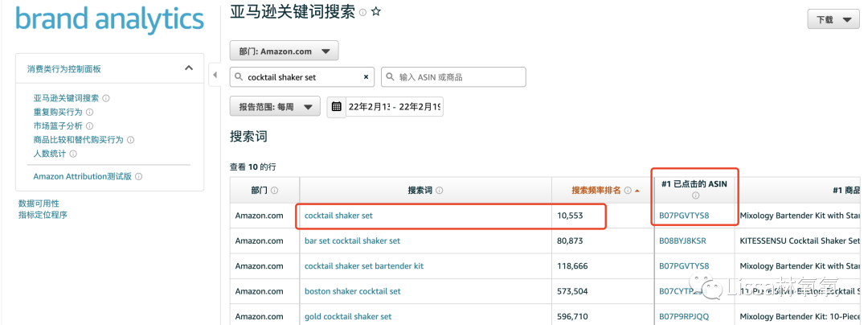Open boston shaker cocktail set search term

coord(353,291)
